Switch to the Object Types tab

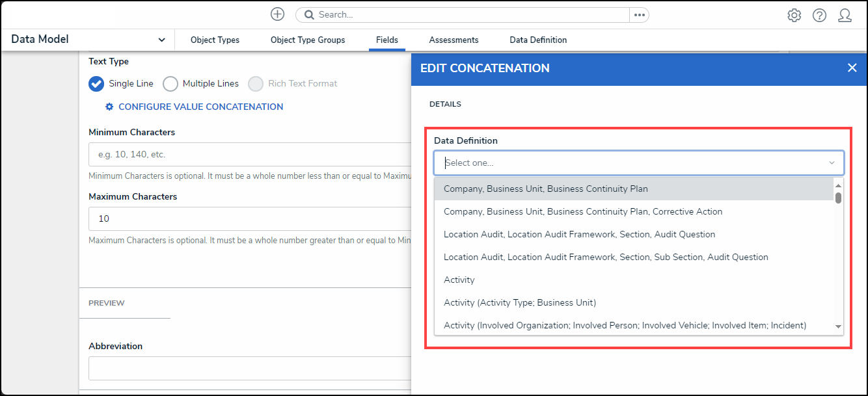click(x=215, y=40)
